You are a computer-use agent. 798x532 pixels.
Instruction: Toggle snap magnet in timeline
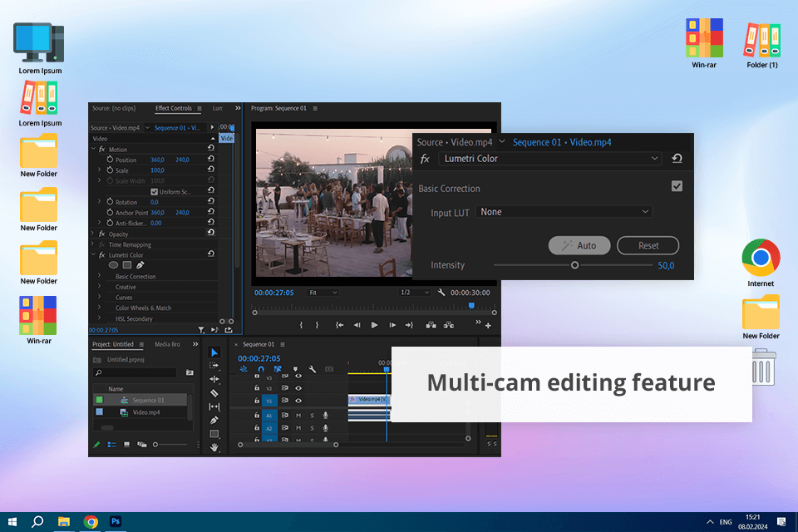tap(261, 369)
